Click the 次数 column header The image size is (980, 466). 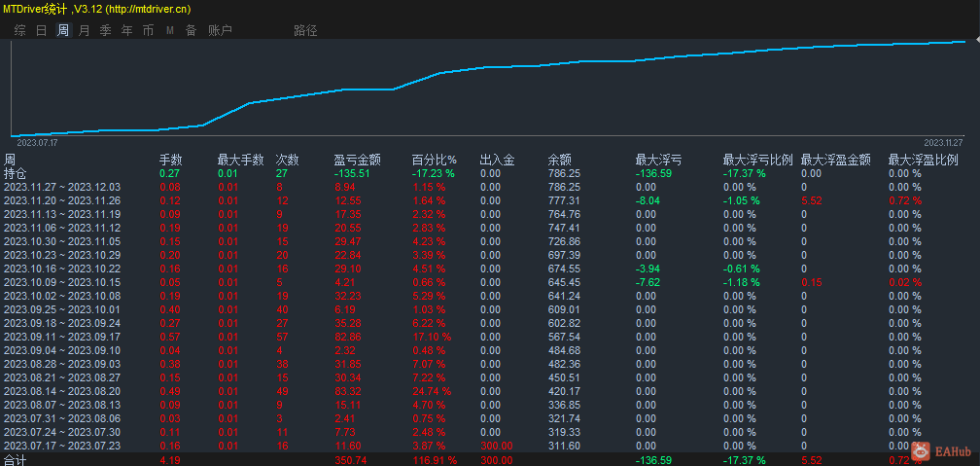click(x=287, y=160)
